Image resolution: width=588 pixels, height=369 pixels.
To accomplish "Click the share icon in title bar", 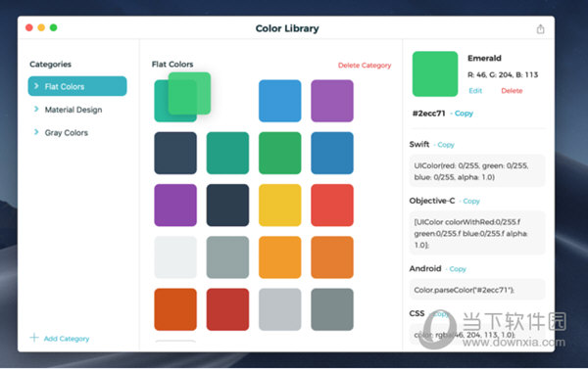I will pyautogui.click(x=540, y=28).
